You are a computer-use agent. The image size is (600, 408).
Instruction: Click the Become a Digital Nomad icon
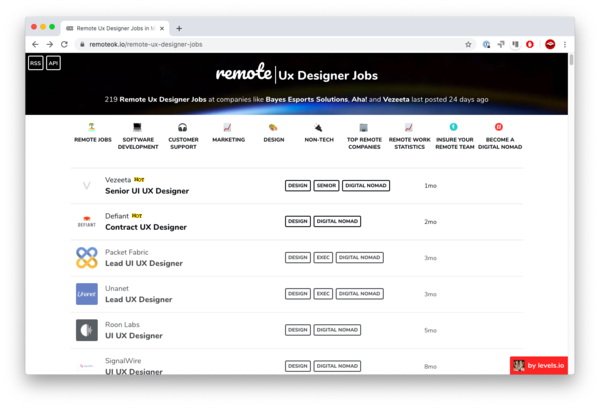(499, 127)
